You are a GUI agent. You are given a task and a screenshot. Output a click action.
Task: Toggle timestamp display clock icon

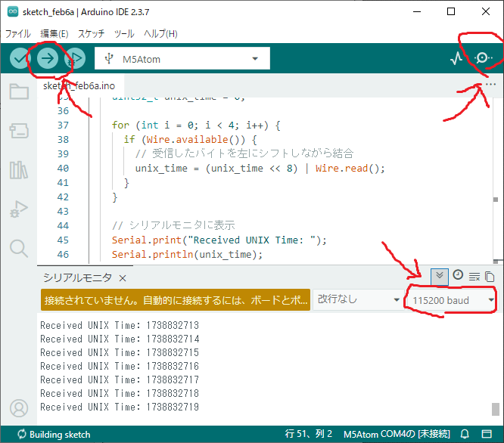[x=458, y=276]
